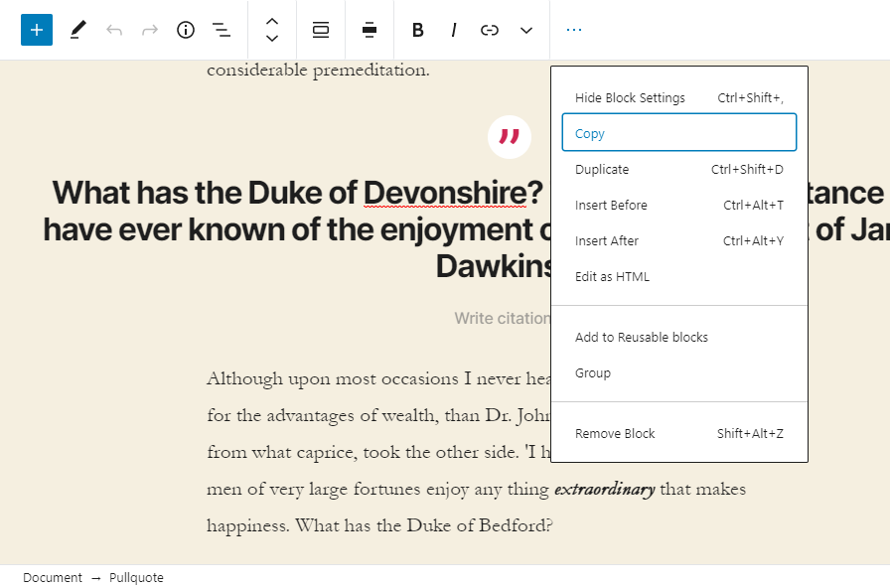Click the paragraph line 'from what caprice, took'

(378, 452)
